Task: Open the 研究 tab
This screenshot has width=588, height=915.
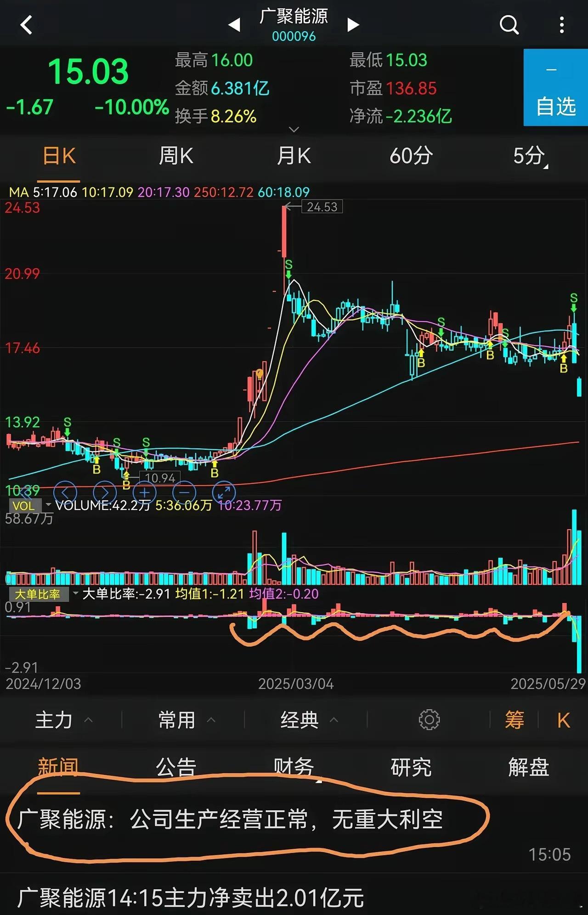Action: (x=411, y=767)
